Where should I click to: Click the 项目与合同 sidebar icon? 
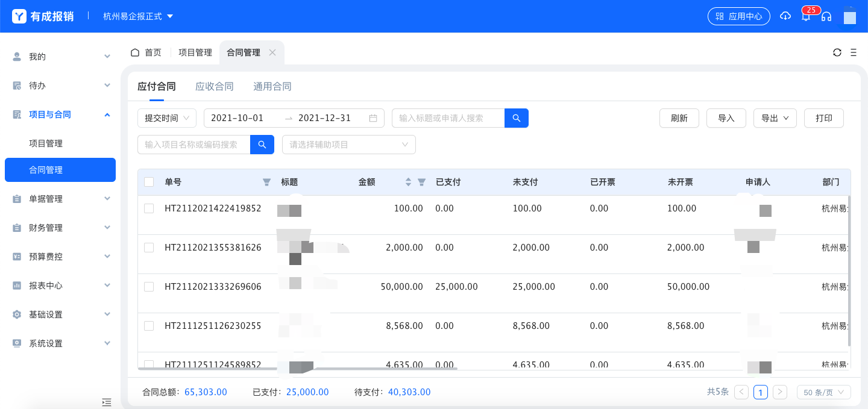coord(17,114)
